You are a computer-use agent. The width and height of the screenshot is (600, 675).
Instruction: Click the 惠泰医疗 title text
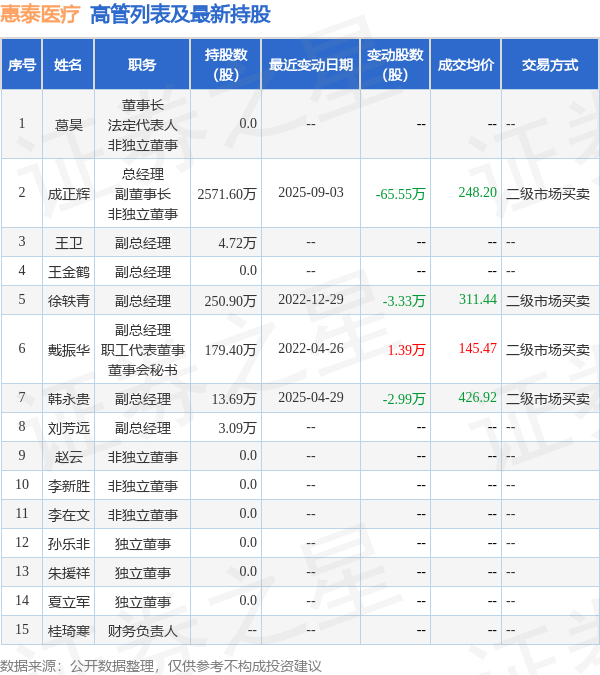(x=40, y=14)
